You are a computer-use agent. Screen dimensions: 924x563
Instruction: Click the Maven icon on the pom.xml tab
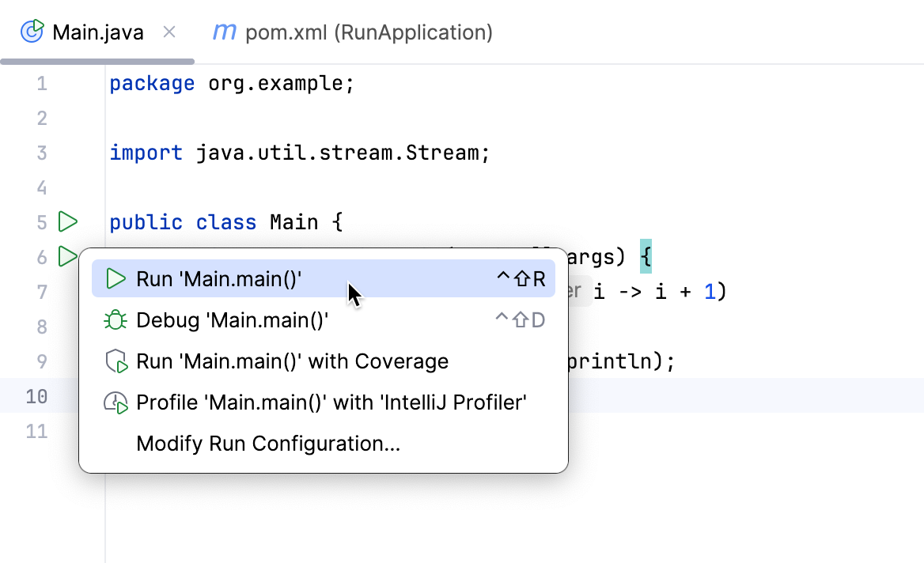tap(224, 32)
